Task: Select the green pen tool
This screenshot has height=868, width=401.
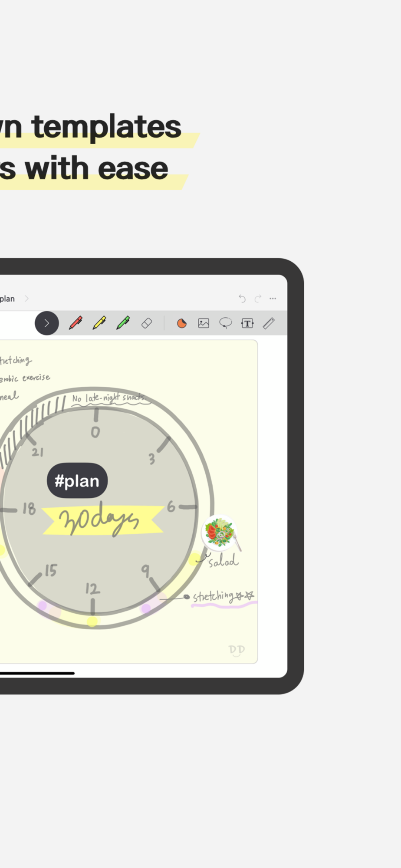Action: (123, 323)
